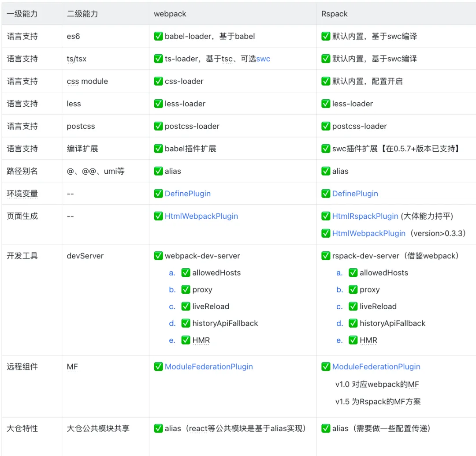Open DefinePlugin link in webpack column
Image resolution: width=476 pixels, height=456 pixels.
click(x=188, y=194)
